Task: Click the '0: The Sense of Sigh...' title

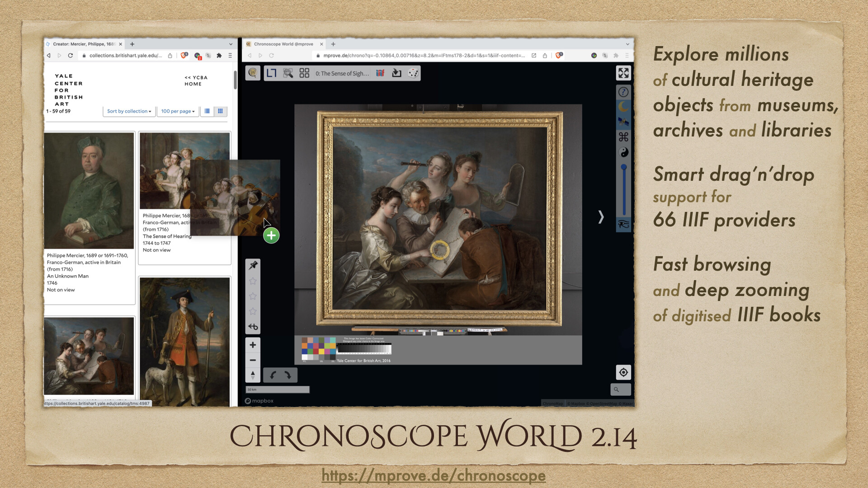Action: 342,73
